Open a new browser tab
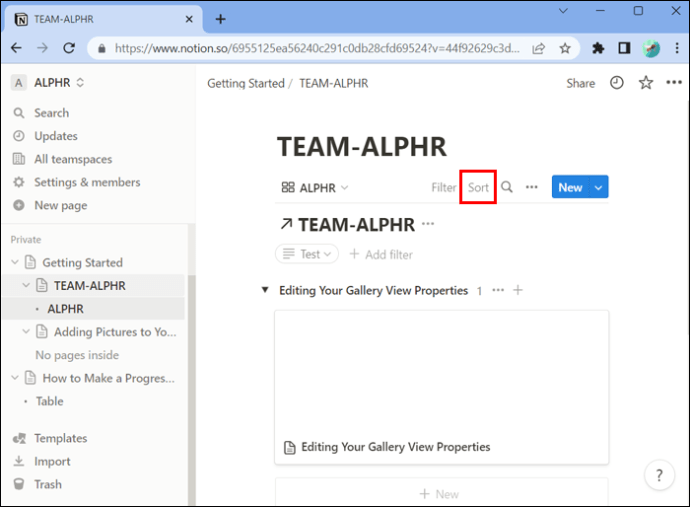The height and width of the screenshot is (507, 690). (220, 19)
